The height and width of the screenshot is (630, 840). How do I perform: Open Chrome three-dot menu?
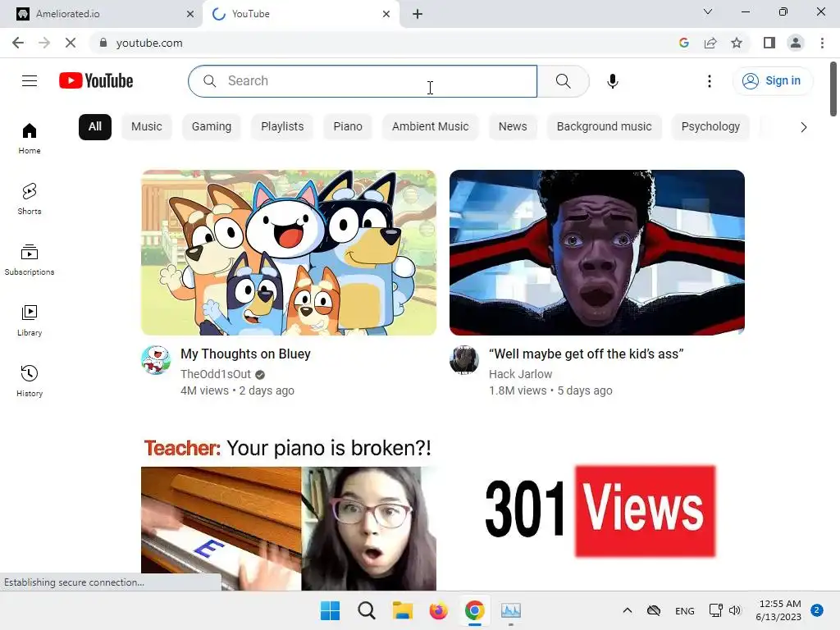822,43
